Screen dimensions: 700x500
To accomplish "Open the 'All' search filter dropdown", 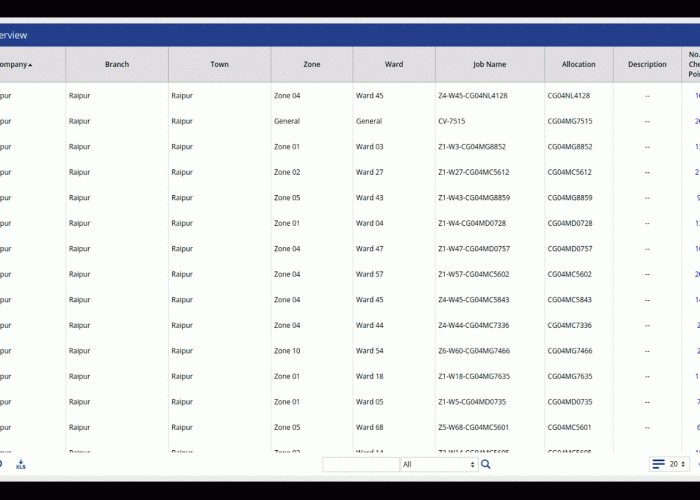I will pos(438,464).
